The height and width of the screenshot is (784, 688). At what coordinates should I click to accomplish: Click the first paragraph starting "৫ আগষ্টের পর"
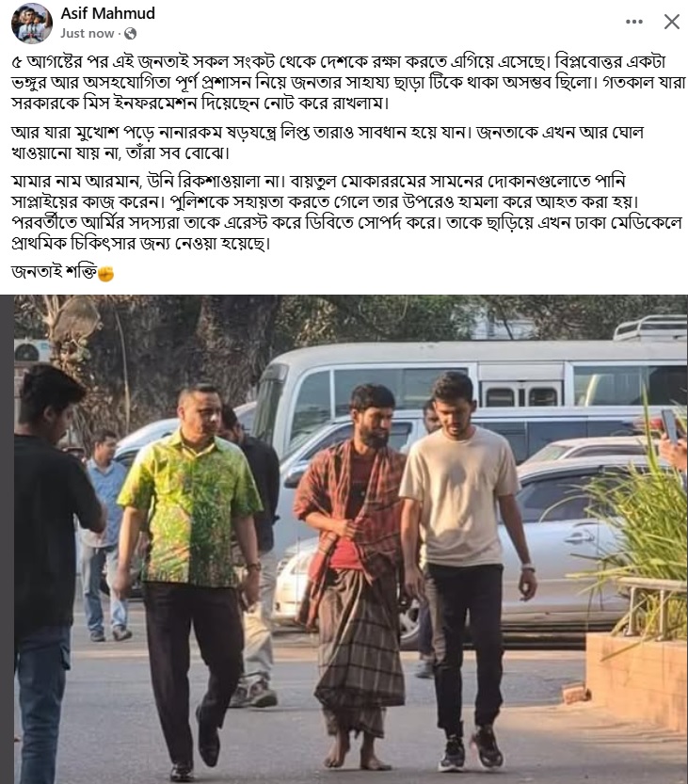[x=348, y=82]
